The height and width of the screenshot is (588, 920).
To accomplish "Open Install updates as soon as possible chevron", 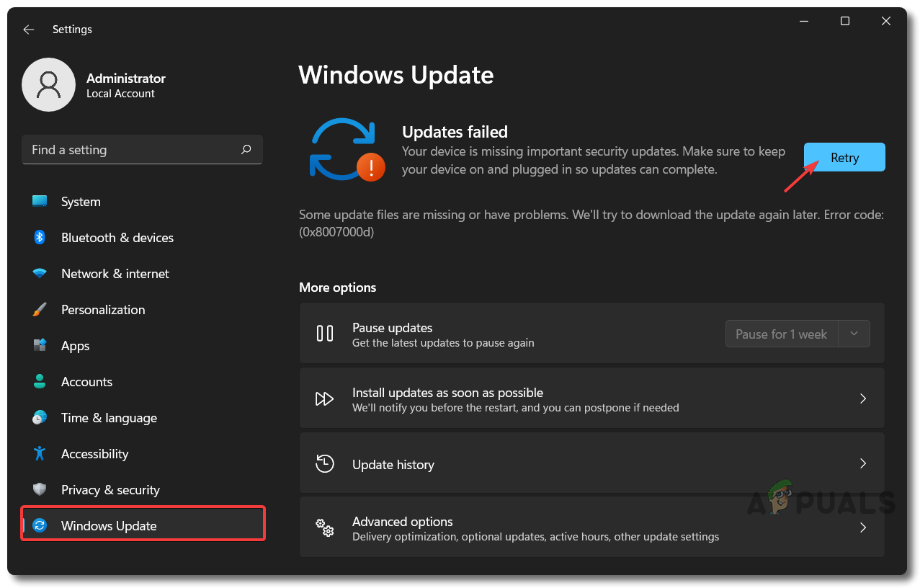I will click(x=862, y=398).
